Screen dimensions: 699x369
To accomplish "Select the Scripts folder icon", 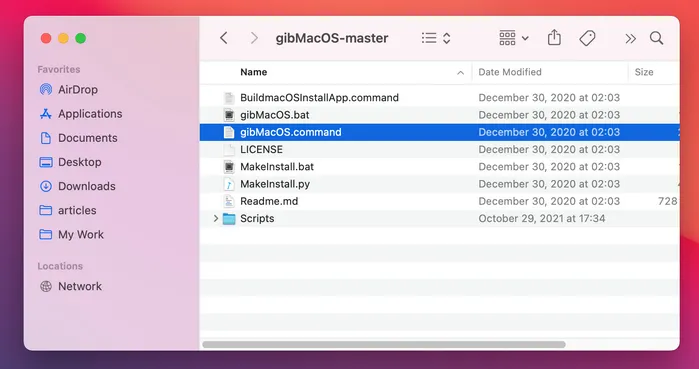I will click(229, 218).
